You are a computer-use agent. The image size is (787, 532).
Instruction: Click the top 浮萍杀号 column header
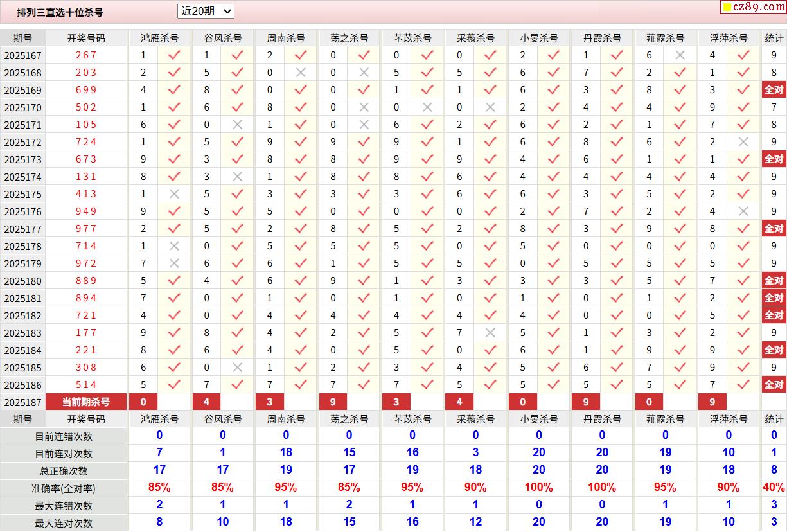pyautogui.click(x=729, y=38)
